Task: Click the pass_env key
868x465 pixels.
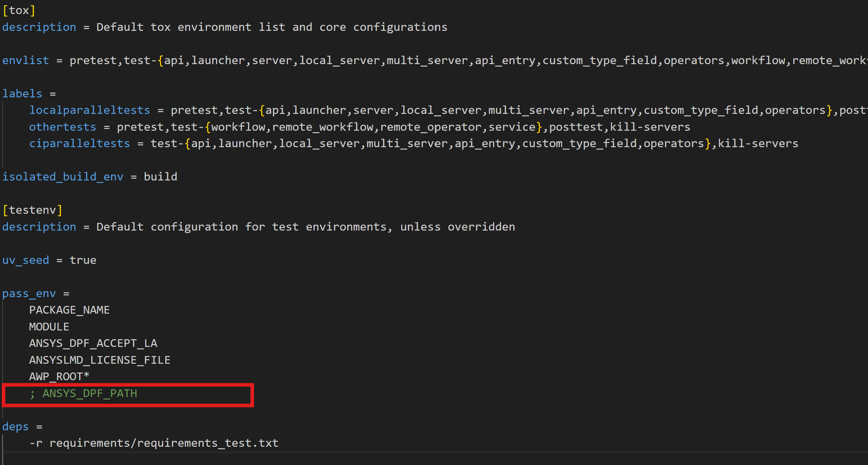Action: [x=29, y=293]
